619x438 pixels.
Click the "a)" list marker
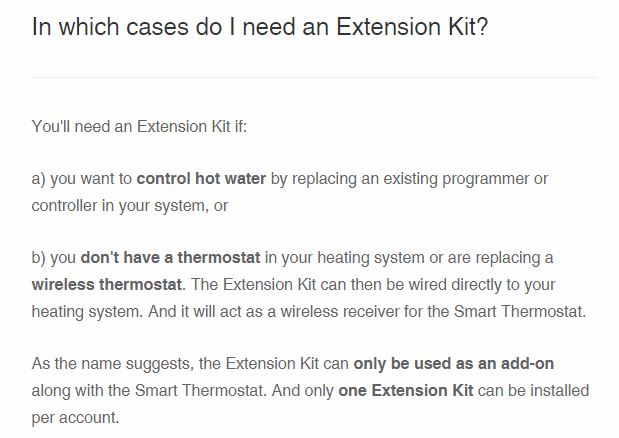point(39,179)
